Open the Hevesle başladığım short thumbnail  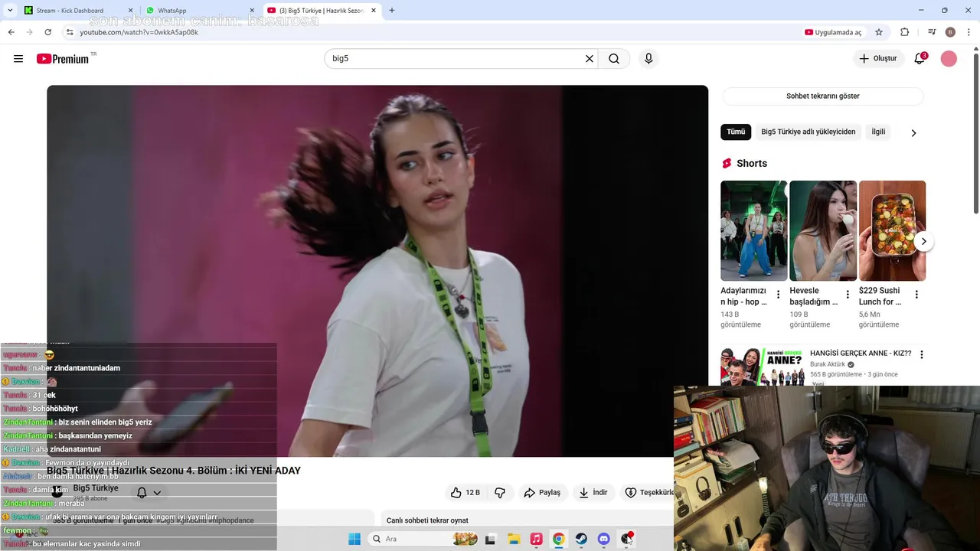[x=823, y=230]
